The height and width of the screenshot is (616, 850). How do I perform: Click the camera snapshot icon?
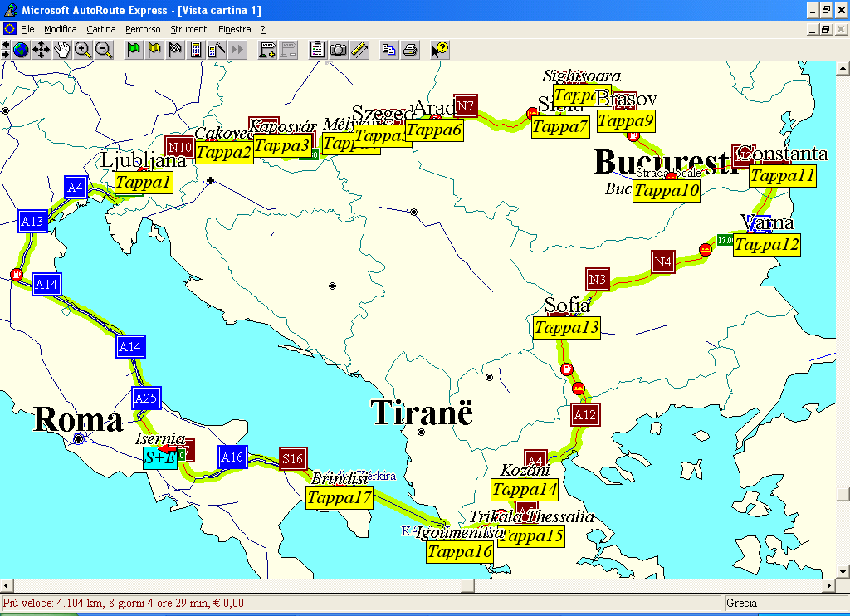(339, 50)
